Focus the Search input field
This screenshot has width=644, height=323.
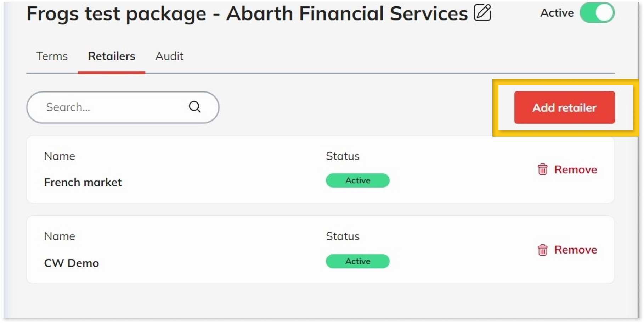click(123, 107)
